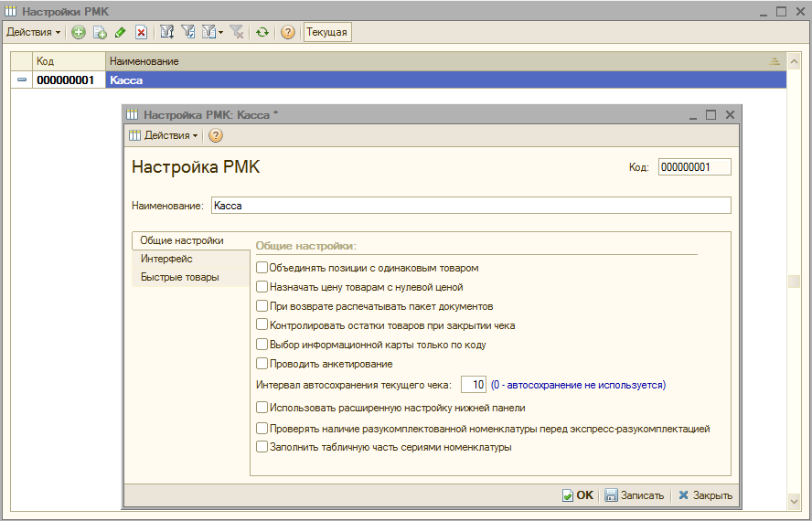Click the Записать button
The image size is (812, 521).
(x=634, y=495)
